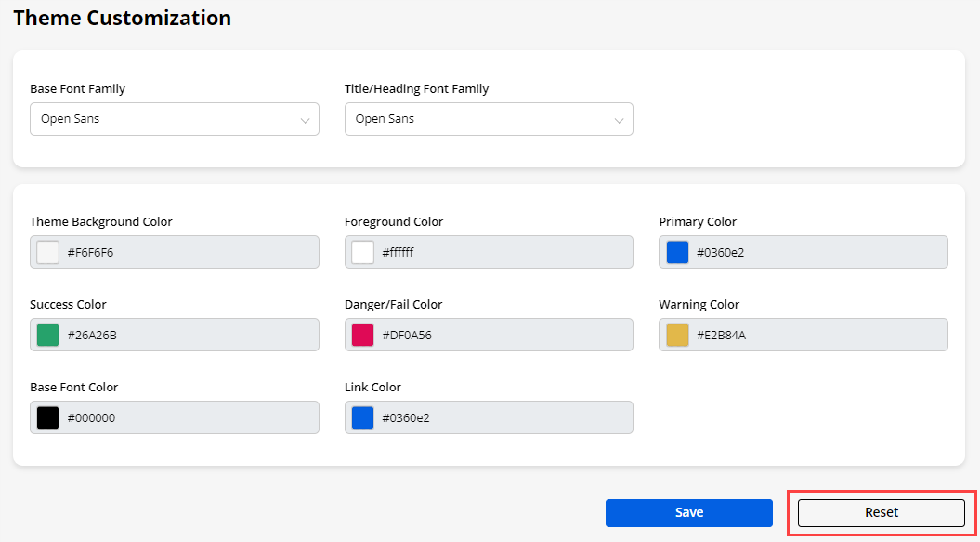The height and width of the screenshot is (542, 980).
Task: Click the black Base Font Color swatch
Action: pos(48,417)
